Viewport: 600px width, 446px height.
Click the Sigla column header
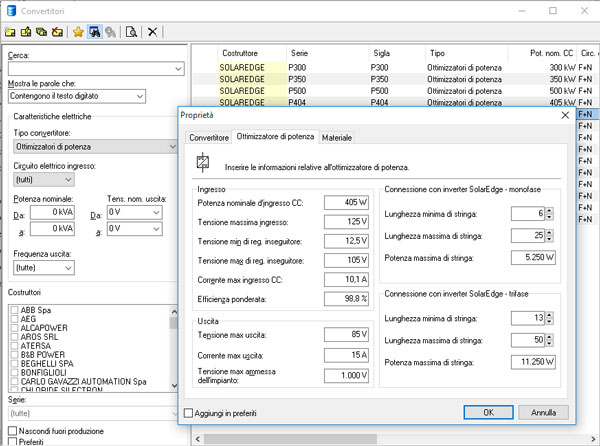click(396, 53)
